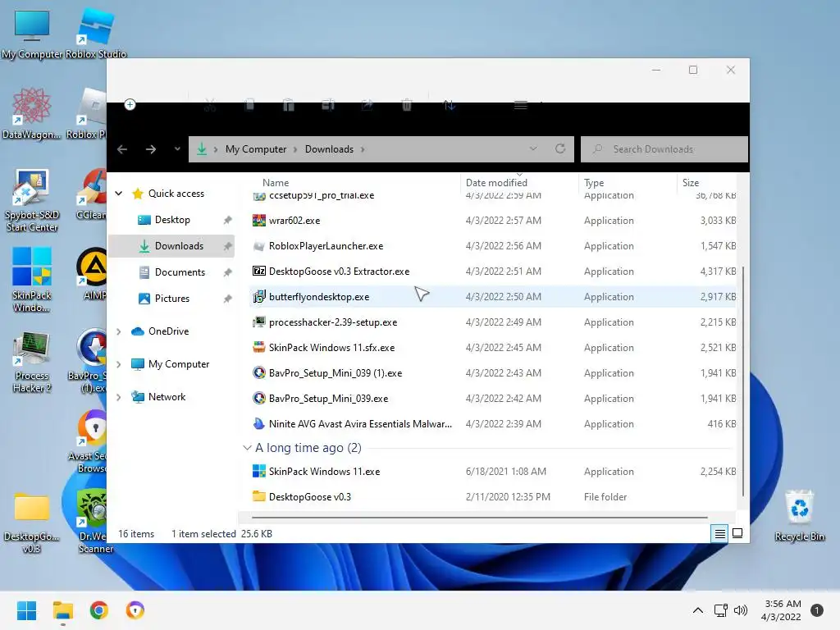Open SkinPack Windows desktop icon

click(32, 280)
